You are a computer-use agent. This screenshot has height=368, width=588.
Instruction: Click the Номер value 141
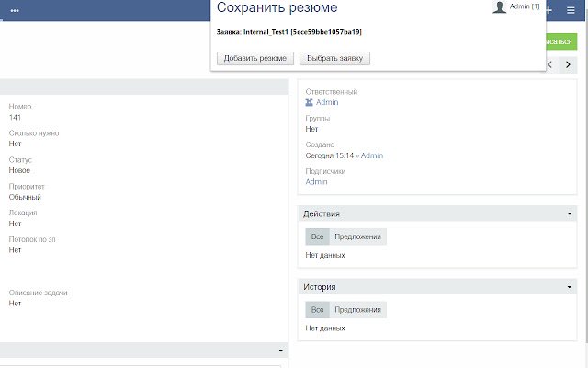[15, 118]
